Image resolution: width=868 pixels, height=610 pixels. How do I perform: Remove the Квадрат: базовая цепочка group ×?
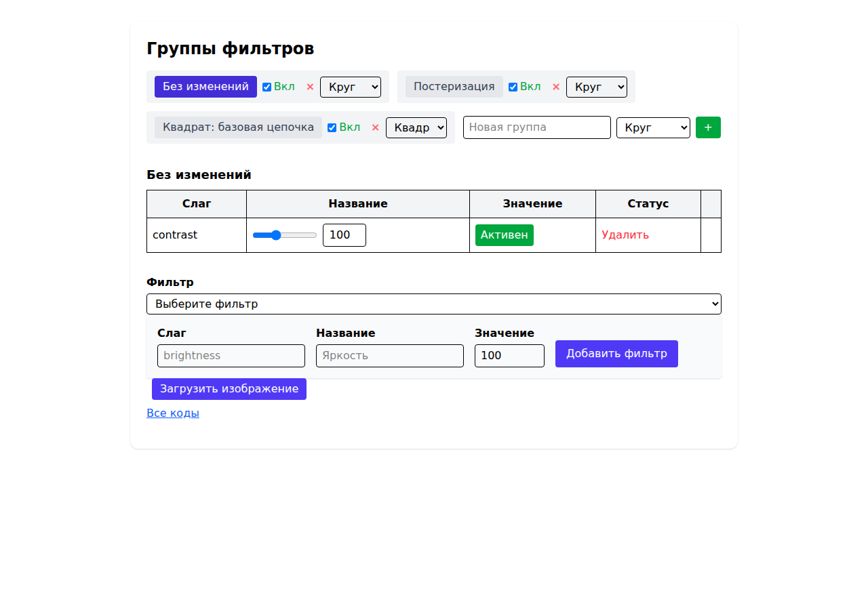tap(375, 127)
